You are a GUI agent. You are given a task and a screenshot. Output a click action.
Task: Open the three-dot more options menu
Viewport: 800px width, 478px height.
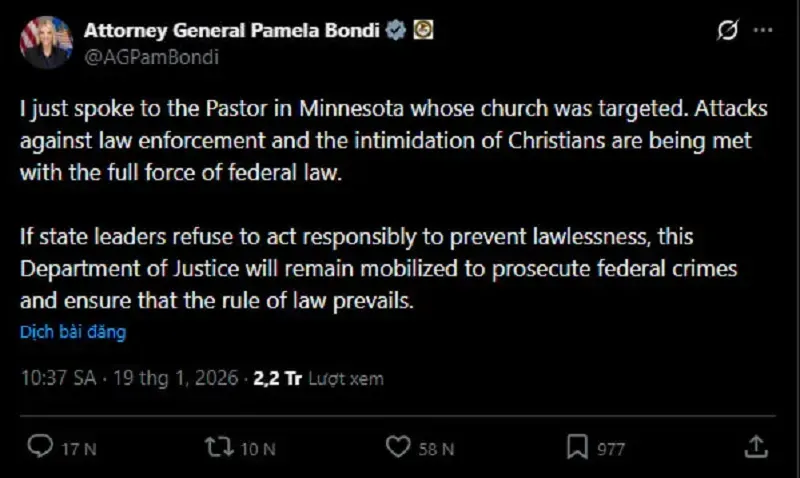[x=762, y=32]
